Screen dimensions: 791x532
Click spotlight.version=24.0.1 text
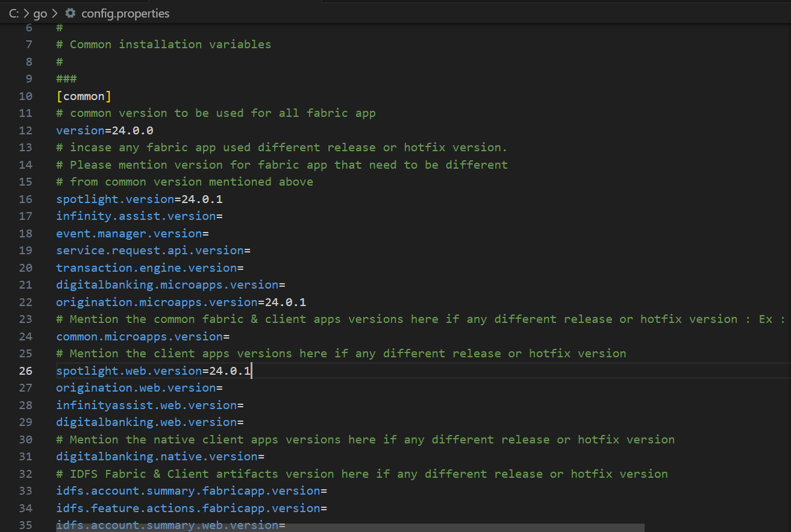(140, 199)
